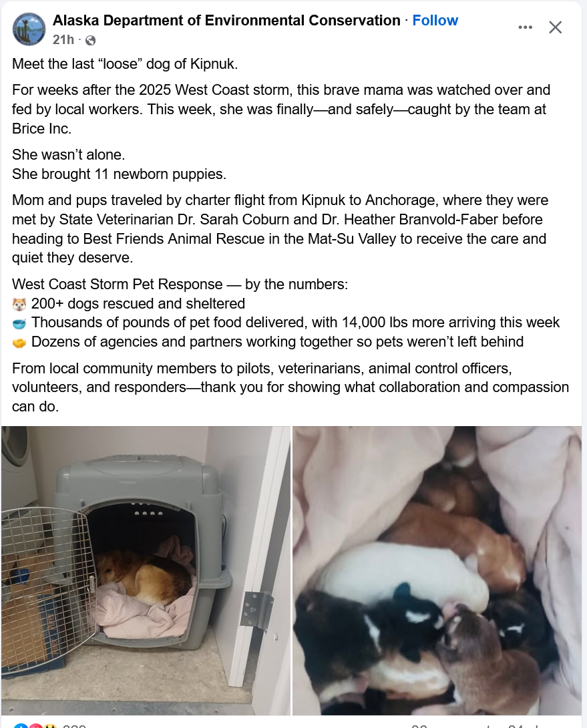
Task: Open the dog in crate photo
Action: 146,570
